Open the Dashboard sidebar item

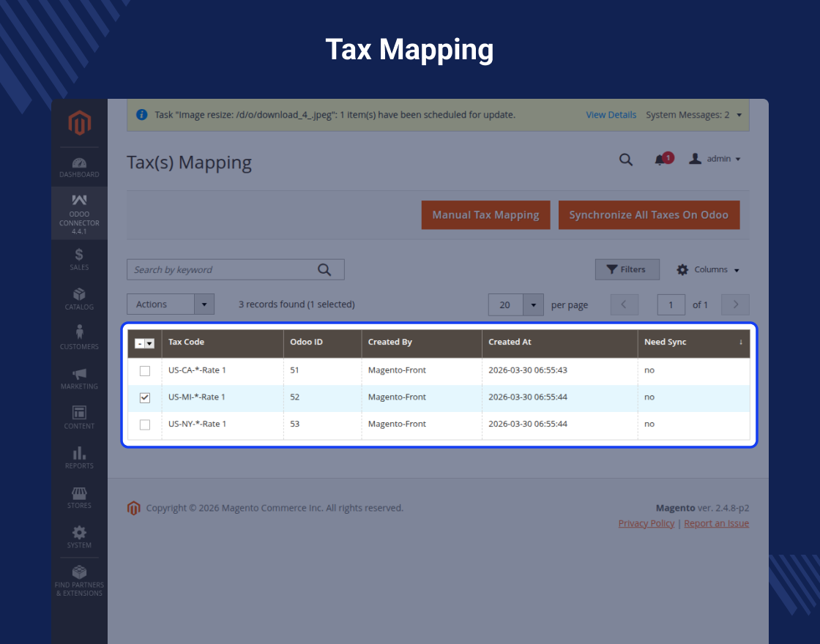(x=80, y=168)
